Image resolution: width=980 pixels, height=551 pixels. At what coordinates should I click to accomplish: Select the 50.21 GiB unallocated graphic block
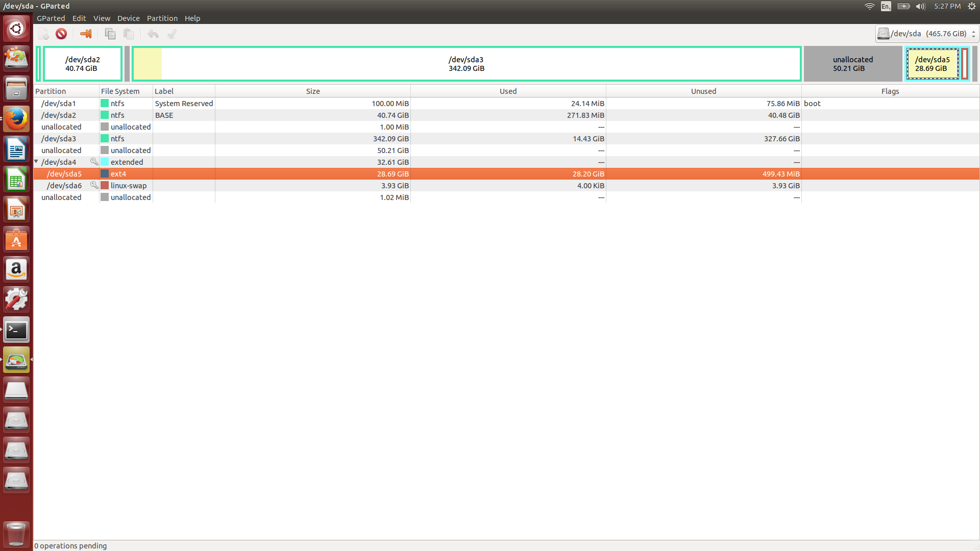coord(852,64)
